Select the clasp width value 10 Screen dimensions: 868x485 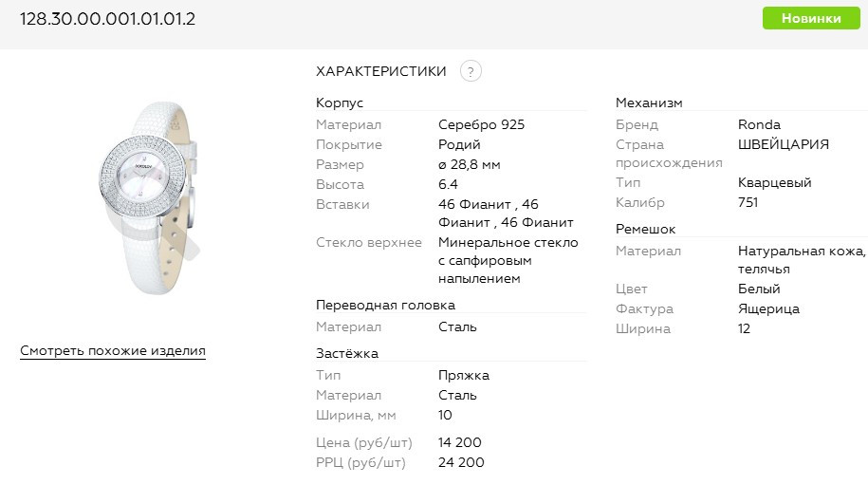445,416
